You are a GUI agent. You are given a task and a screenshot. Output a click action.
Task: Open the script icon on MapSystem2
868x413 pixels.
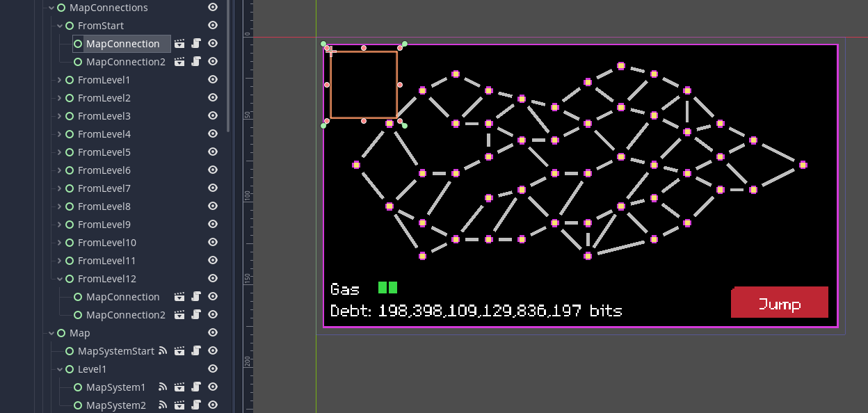point(196,405)
